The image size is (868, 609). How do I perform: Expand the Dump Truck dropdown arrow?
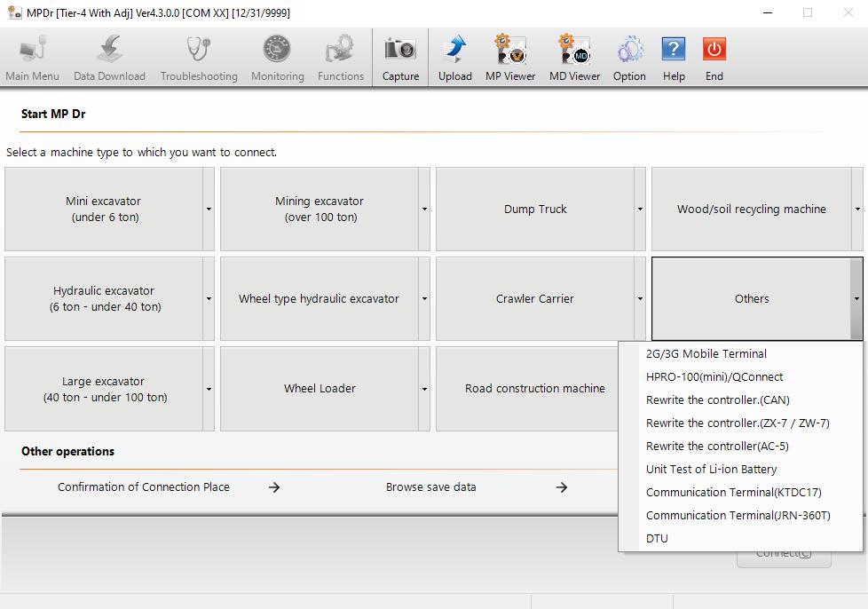[x=640, y=210]
